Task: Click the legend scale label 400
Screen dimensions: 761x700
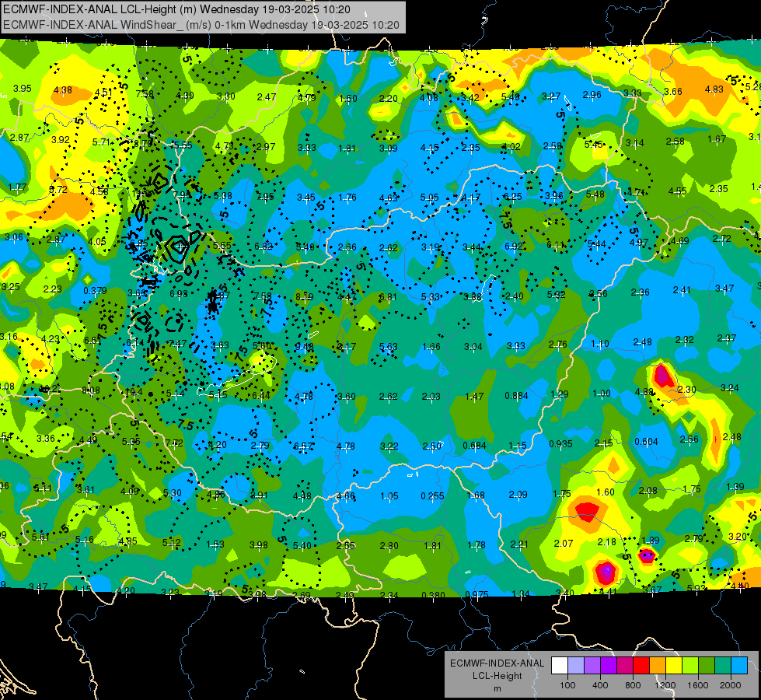Action: [600, 685]
